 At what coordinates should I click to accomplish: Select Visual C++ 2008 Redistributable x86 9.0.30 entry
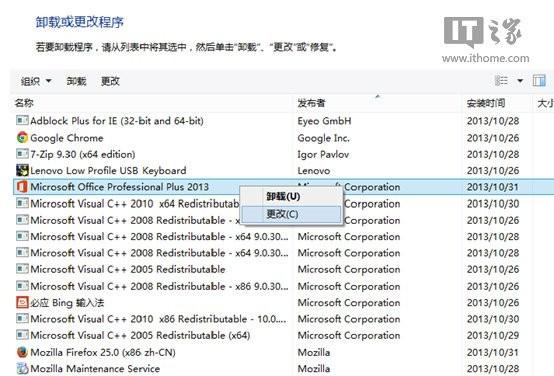tap(159, 286)
